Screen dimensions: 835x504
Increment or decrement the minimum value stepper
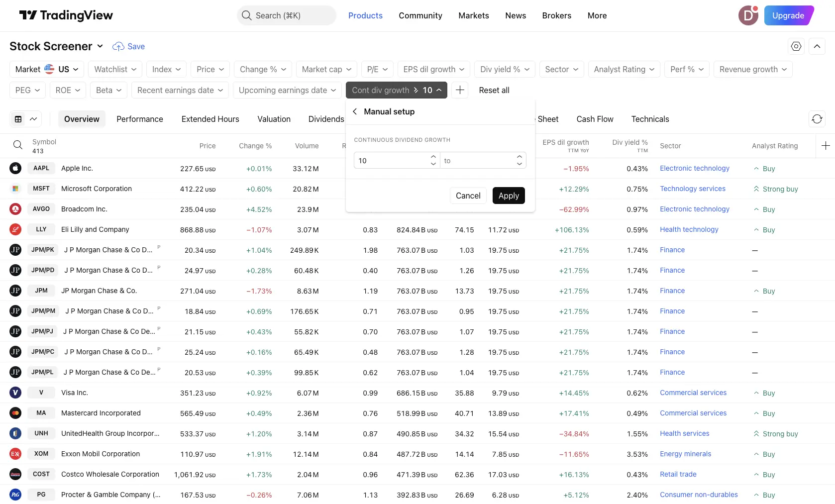[x=433, y=160]
